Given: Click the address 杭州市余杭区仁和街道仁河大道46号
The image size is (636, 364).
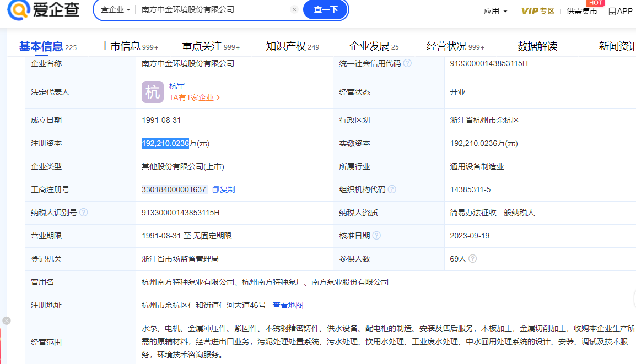Looking at the screenshot, I should point(203,305).
